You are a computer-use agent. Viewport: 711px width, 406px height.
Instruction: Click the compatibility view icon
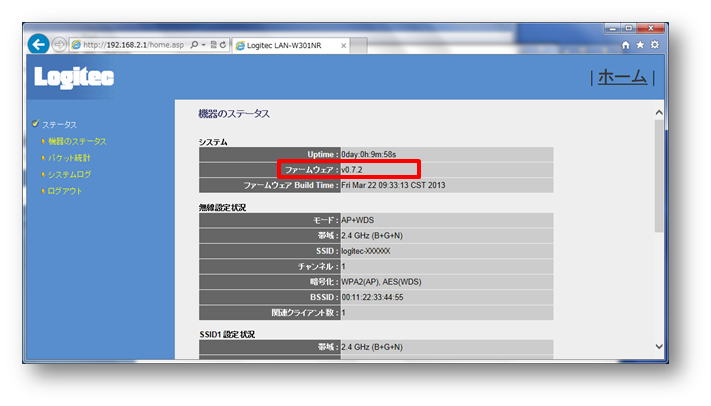pyautogui.click(x=214, y=44)
